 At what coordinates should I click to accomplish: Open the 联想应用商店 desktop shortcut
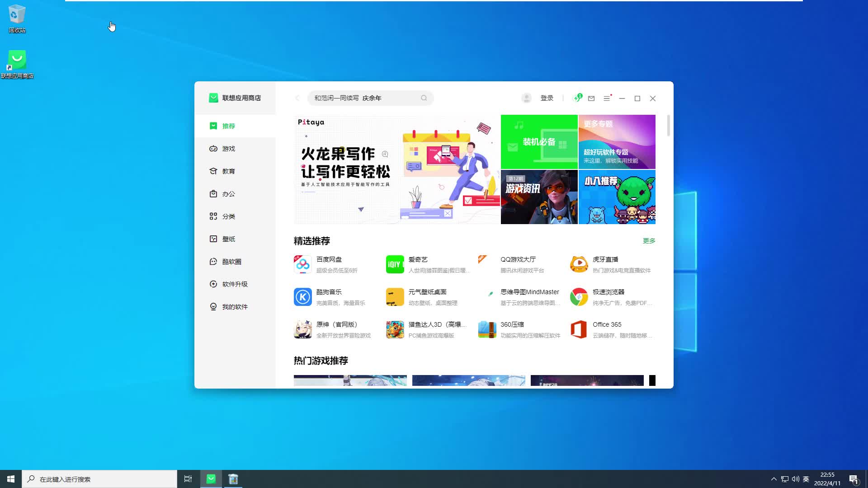click(x=17, y=64)
